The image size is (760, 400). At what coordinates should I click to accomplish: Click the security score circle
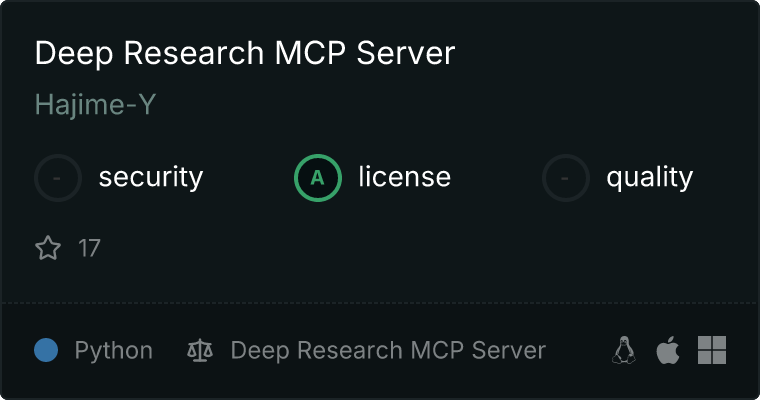(x=58, y=178)
